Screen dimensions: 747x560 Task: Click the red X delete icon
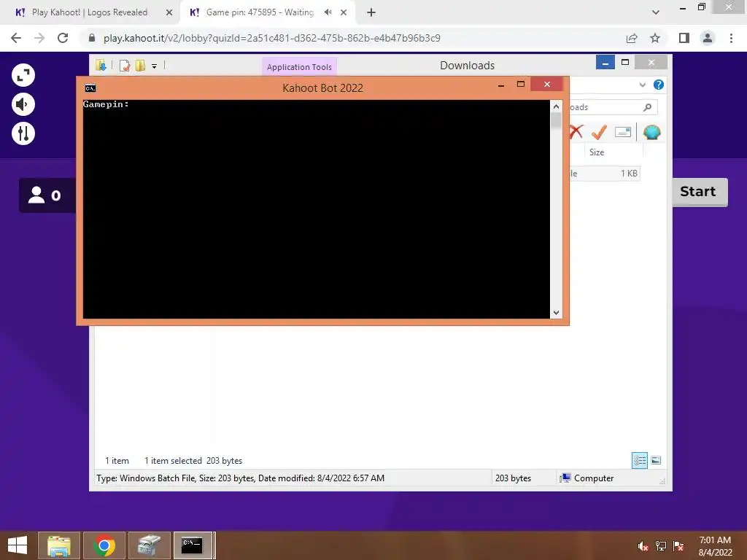point(576,131)
